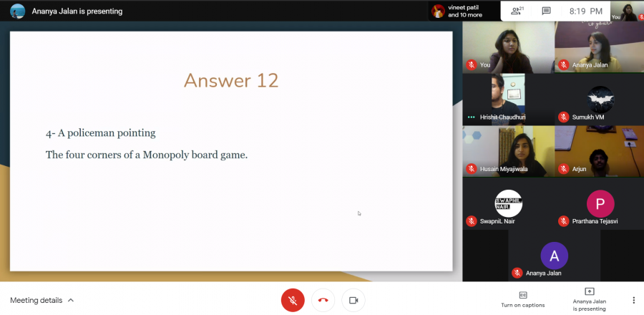Image resolution: width=644 pixels, height=315 pixels.
Task: Open the three-dot more options menu
Action: [x=633, y=300]
